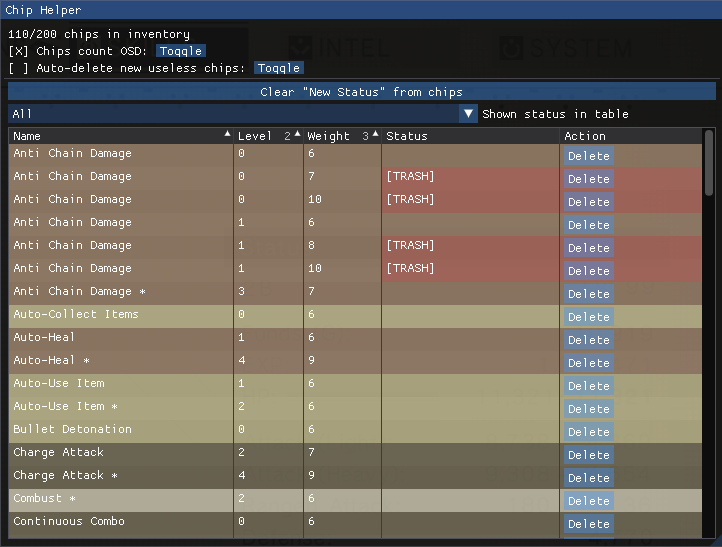722x547 pixels.
Task: Click level value 3 in Anti Chain Damage * row
Action: pos(242,291)
